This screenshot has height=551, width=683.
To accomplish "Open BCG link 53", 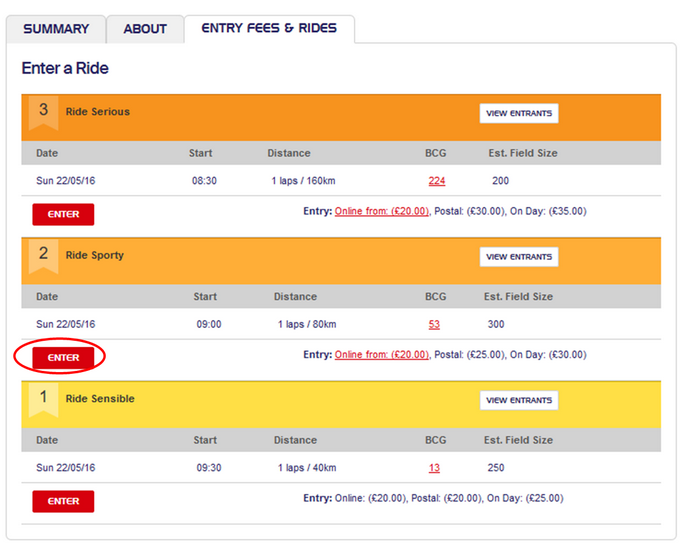I will (x=434, y=325).
